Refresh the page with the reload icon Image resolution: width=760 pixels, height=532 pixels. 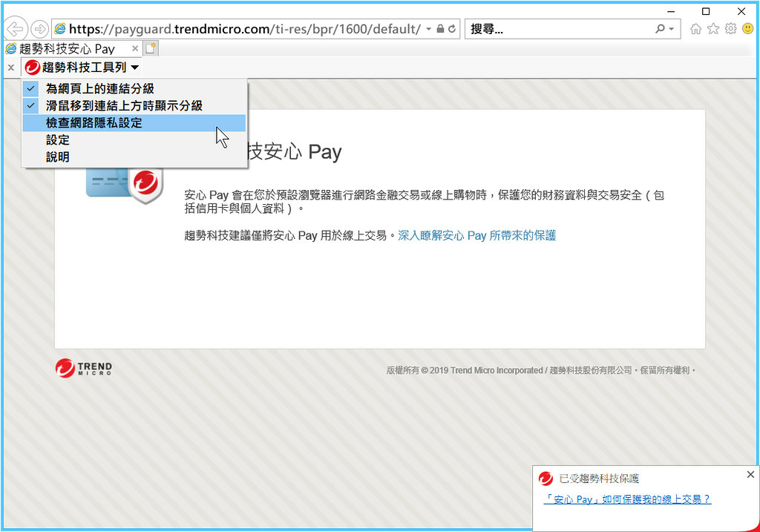click(x=452, y=29)
